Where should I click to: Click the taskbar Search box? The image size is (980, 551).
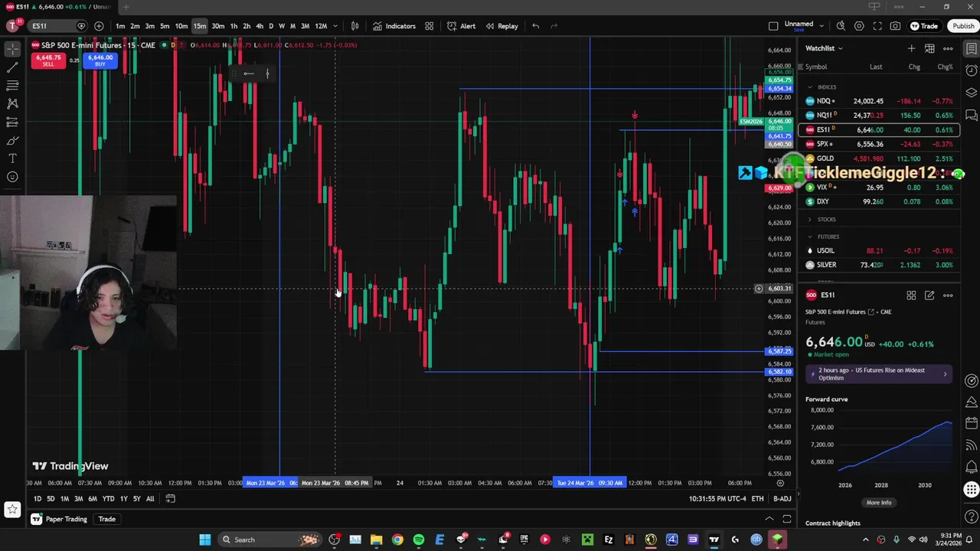pos(270,540)
